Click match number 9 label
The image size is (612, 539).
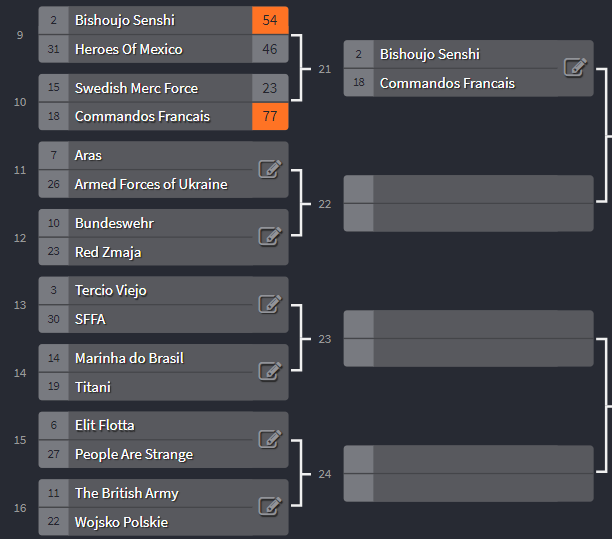click(20, 35)
